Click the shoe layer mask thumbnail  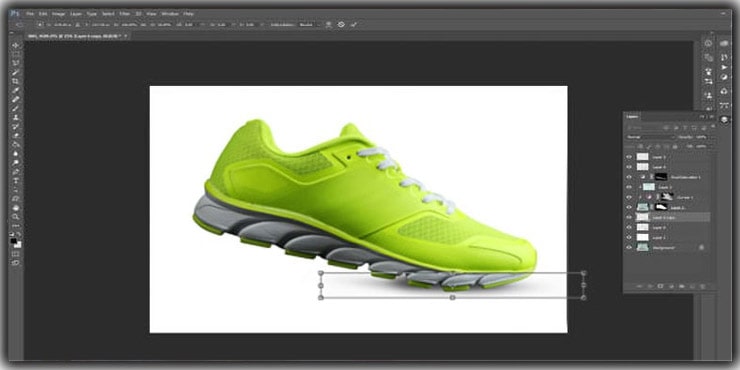tap(661, 207)
